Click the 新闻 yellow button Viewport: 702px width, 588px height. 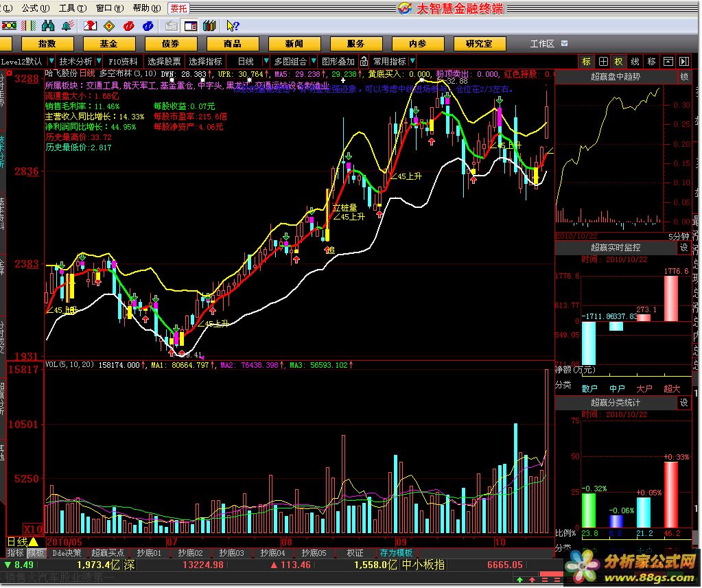point(294,44)
